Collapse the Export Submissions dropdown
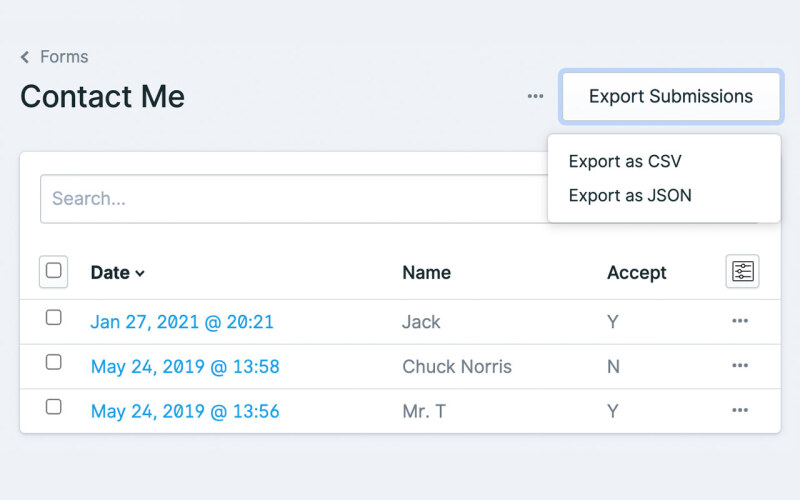The image size is (800, 500). (x=670, y=97)
